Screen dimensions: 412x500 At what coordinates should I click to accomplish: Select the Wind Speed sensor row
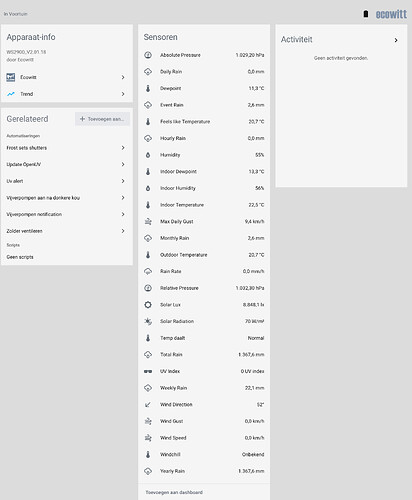204,438
